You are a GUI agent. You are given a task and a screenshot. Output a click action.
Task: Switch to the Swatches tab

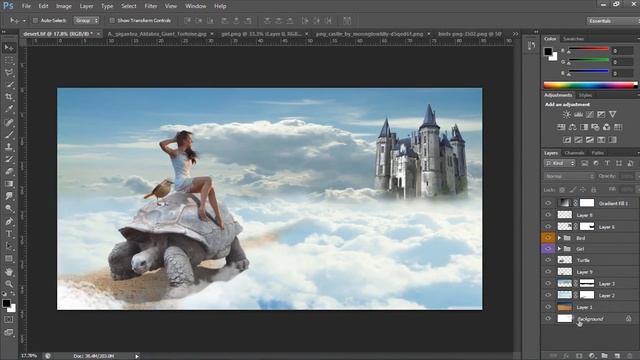click(573, 39)
